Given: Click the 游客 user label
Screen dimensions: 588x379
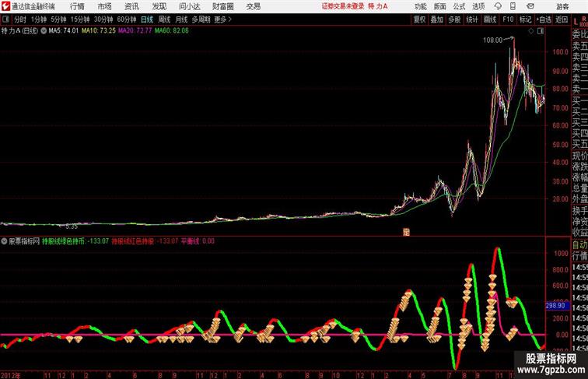Looking at the screenshot, I should click(562, 6).
